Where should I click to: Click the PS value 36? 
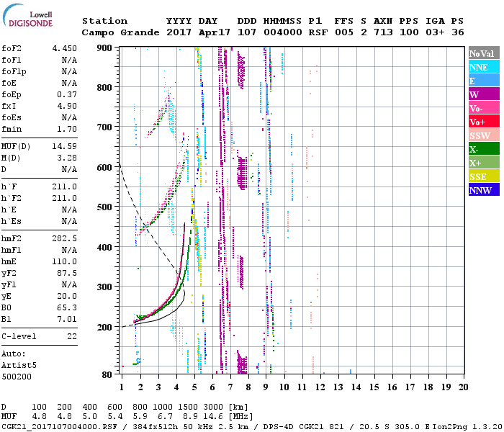(458, 32)
